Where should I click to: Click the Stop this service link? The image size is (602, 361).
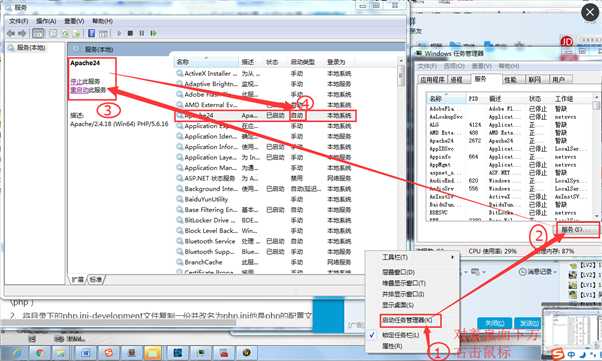tap(85, 81)
